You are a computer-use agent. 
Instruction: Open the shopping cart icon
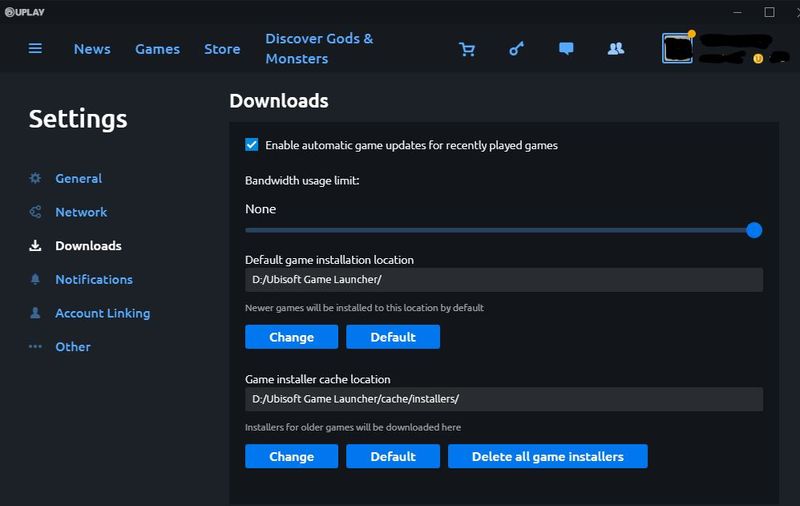(x=467, y=49)
